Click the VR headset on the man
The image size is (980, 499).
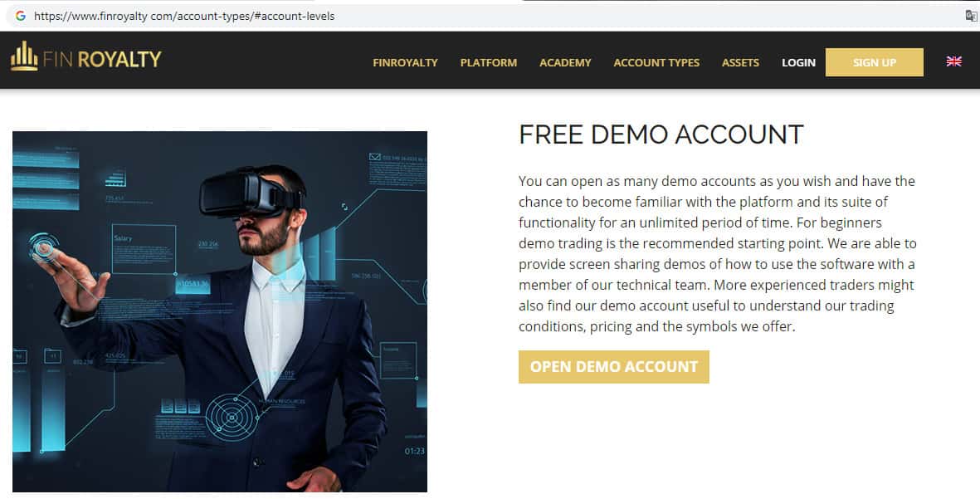pos(251,192)
